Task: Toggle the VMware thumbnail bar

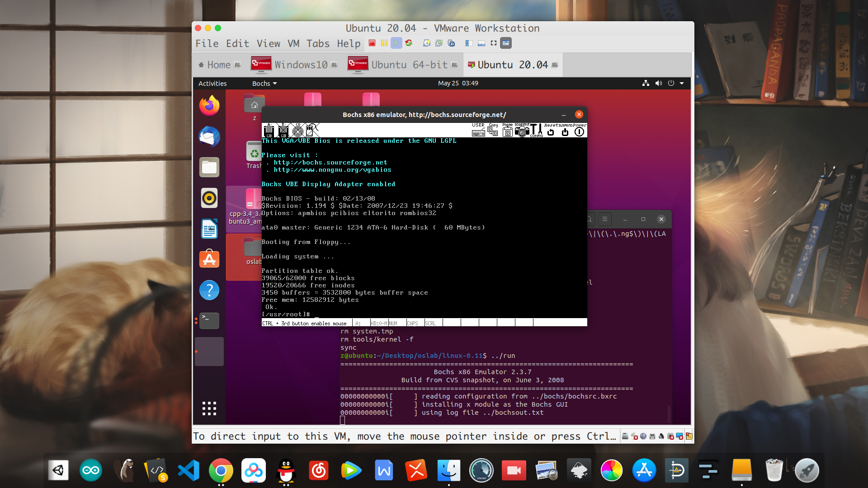Action: pos(481,43)
